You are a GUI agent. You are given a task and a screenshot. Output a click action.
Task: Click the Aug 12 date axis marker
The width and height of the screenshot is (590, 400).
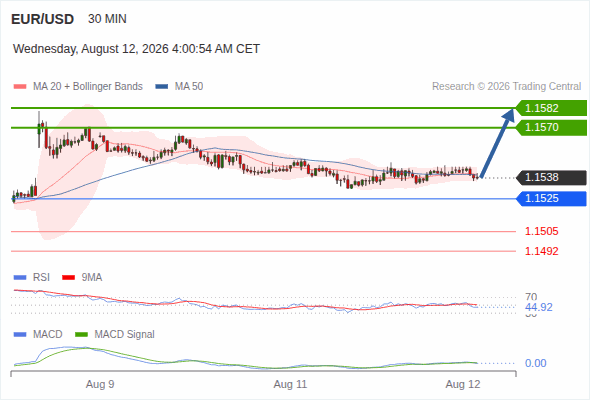(463, 384)
